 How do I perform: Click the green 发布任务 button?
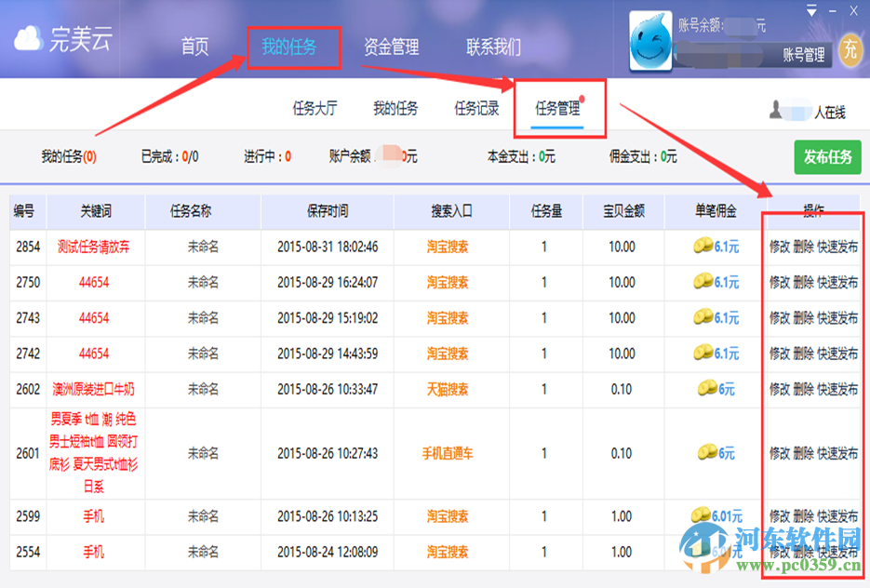[826, 157]
